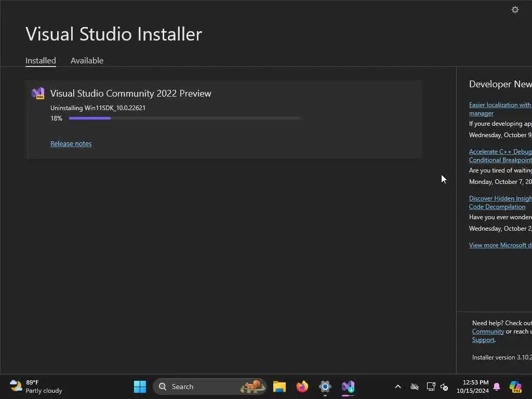Select the 'Uninstalling Win11SDK_10.0.22621' status text
Image resolution: width=532 pixels, height=399 pixels.
point(98,108)
